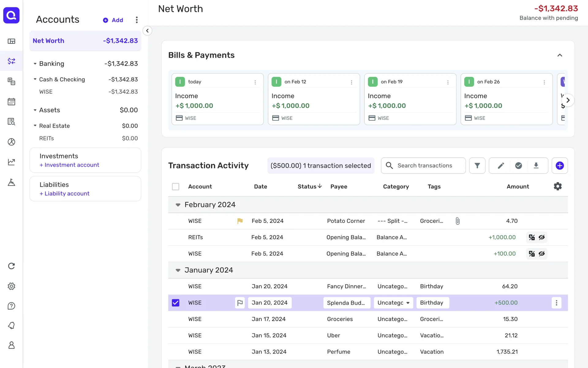Click the Add account button
This screenshot has width=588, height=368.
point(113,20)
